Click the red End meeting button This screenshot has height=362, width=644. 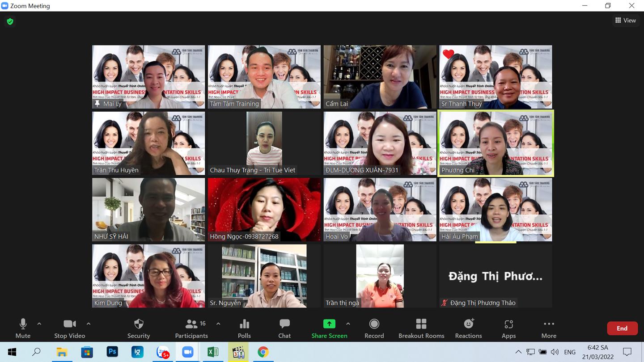point(622,328)
